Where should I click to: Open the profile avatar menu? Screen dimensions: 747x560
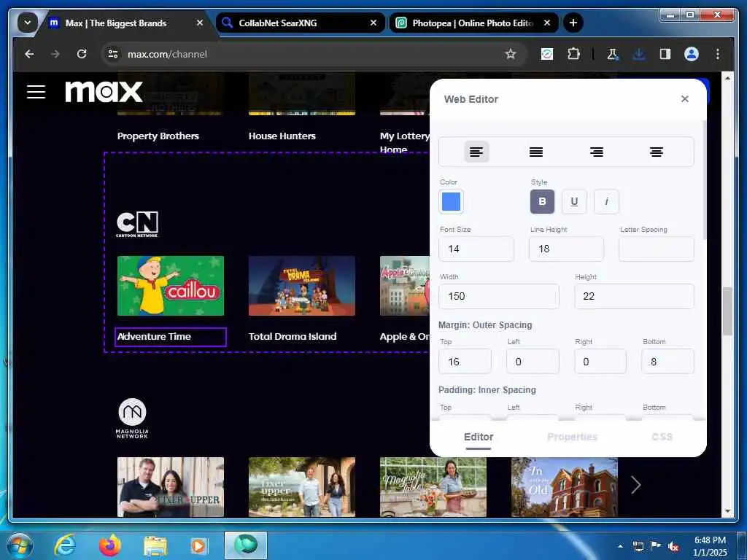coord(692,54)
